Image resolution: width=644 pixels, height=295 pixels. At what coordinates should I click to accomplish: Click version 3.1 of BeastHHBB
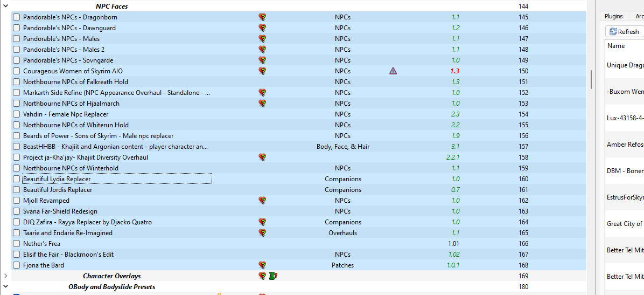pyautogui.click(x=455, y=147)
